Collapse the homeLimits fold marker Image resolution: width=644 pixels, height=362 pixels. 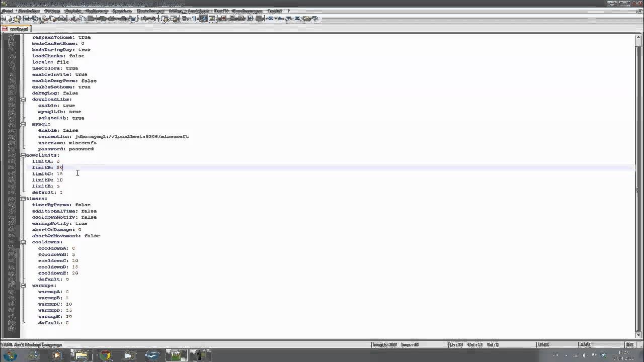[x=23, y=155]
